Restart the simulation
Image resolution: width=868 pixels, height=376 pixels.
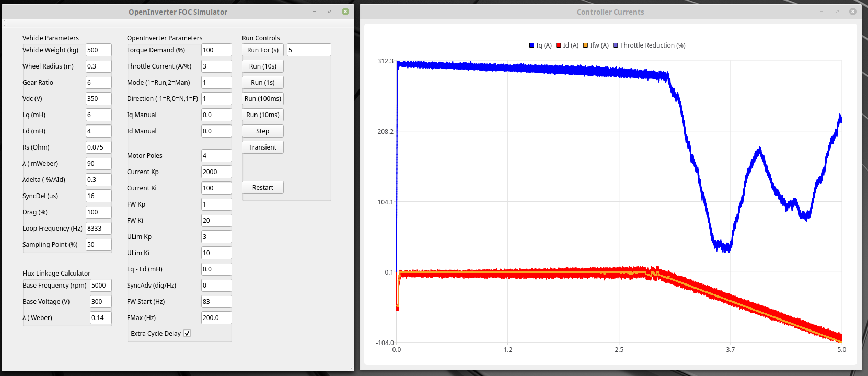(x=263, y=188)
